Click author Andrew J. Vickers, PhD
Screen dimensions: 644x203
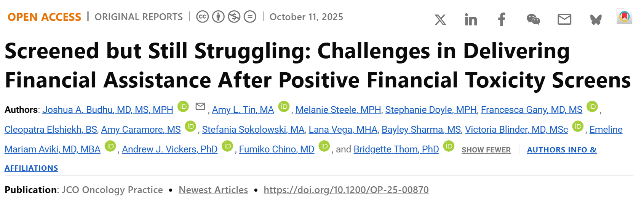click(x=169, y=149)
